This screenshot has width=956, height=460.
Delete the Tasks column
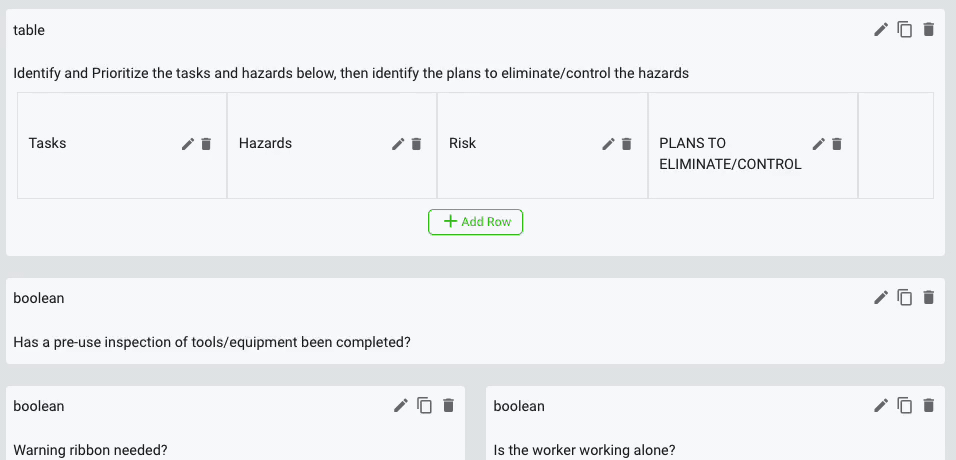(x=207, y=144)
